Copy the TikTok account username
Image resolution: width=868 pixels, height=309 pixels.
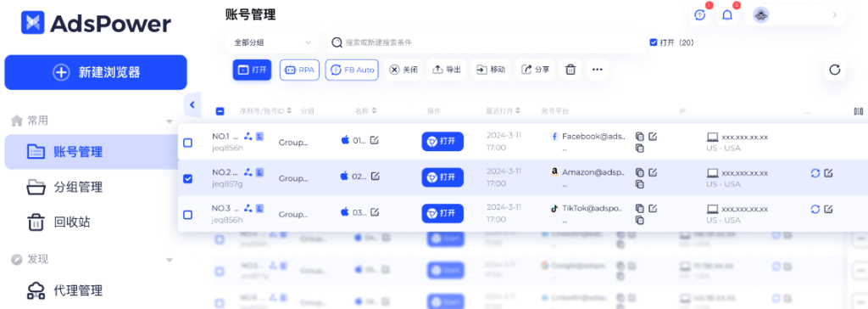click(x=640, y=209)
